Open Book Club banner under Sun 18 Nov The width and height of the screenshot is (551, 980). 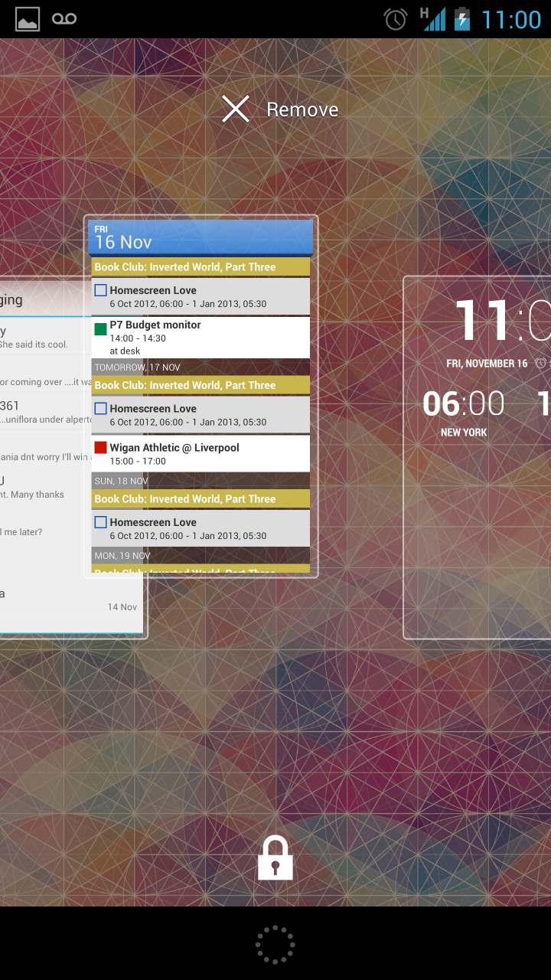[201, 498]
